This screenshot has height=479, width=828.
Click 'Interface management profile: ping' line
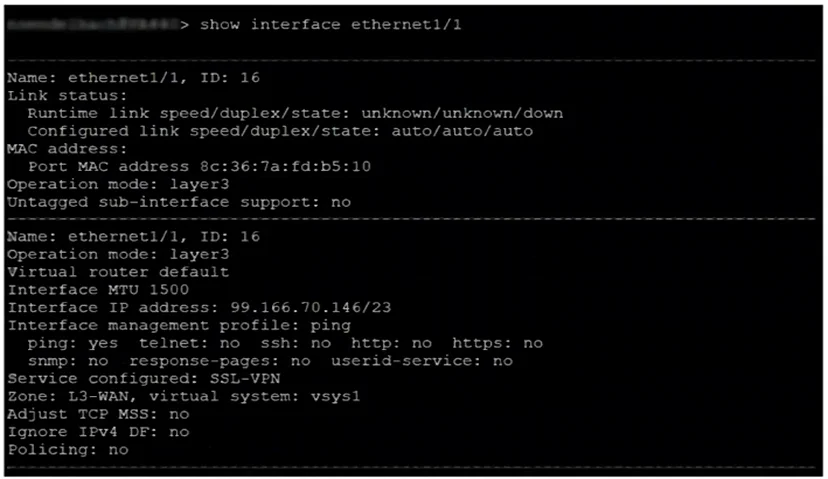[179, 325]
